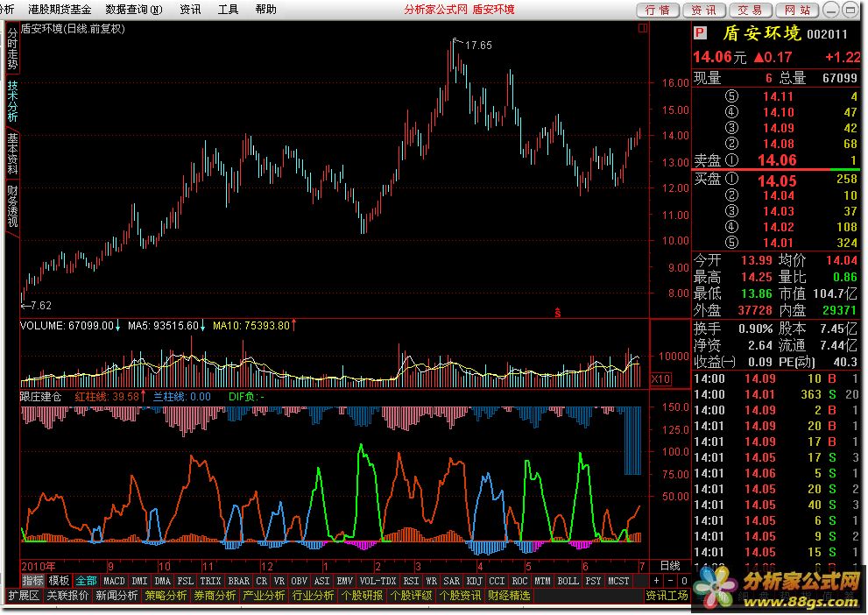Select the CR indicator
This screenshot has height=615, width=868.
click(x=261, y=581)
